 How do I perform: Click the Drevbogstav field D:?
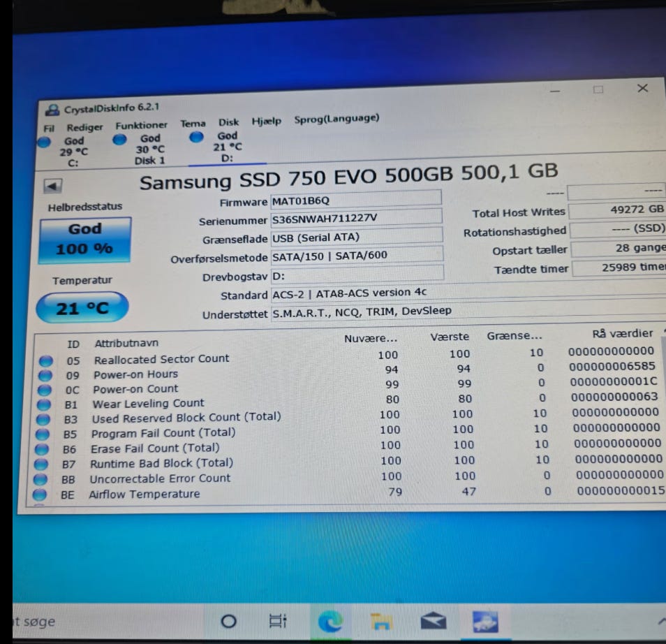[x=357, y=275]
